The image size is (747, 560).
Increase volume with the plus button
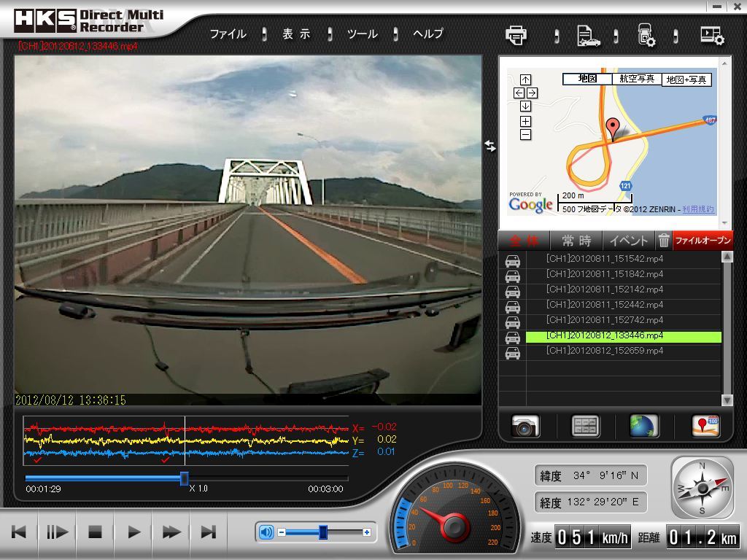coord(366,532)
